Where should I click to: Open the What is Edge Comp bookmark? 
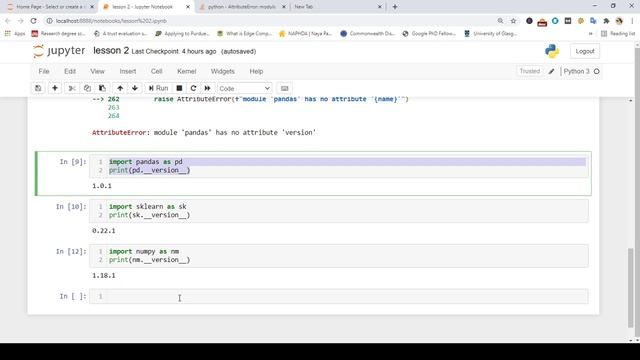click(x=244, y=34)
